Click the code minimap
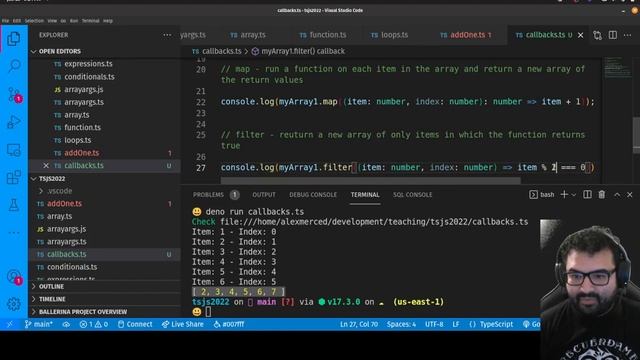The image size is (640, 360). [x=617, y=67]
